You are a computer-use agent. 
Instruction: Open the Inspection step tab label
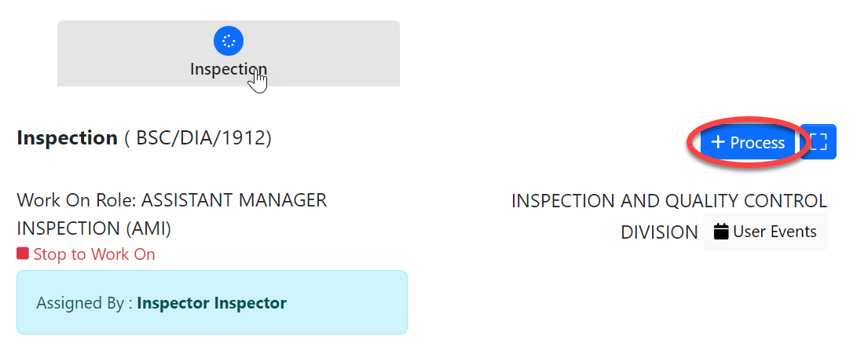(228, 69)
